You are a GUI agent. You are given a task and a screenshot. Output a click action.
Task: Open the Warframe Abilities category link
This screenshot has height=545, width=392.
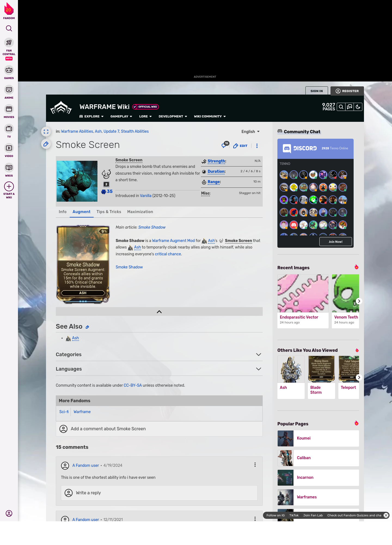(x=77, y=131)
